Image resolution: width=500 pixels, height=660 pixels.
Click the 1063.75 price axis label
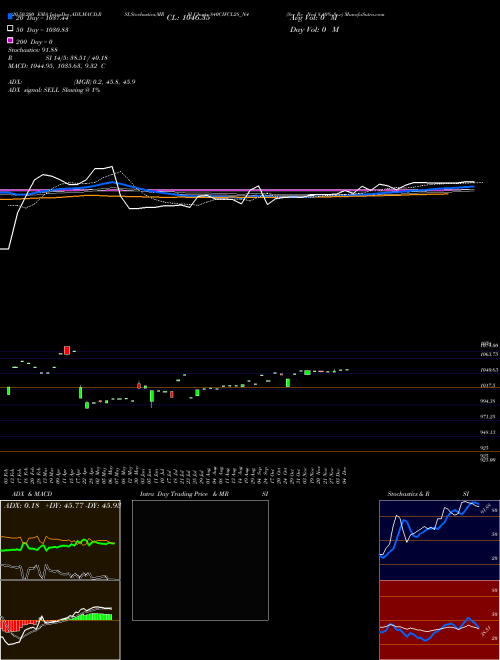pyautogui.click(x=489, y=354)
